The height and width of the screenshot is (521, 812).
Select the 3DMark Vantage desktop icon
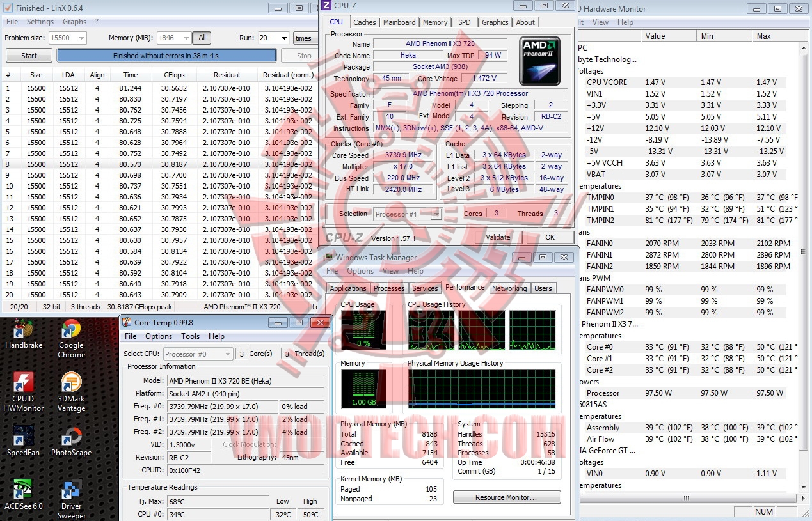tap(71, 393)
